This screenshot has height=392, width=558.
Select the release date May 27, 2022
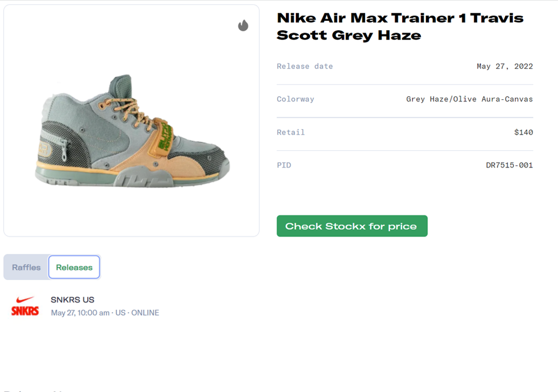(x=504, y=66)
